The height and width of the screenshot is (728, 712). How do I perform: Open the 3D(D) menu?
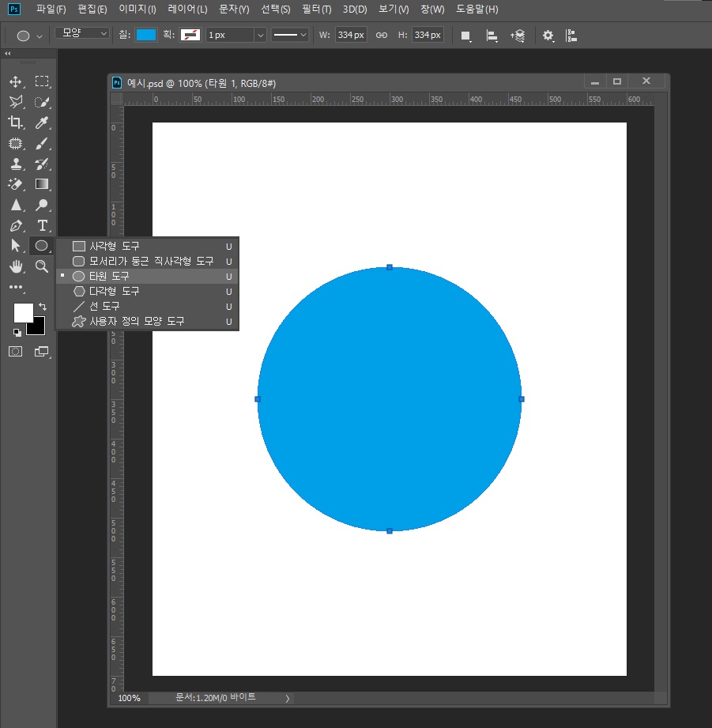point(355,9)
